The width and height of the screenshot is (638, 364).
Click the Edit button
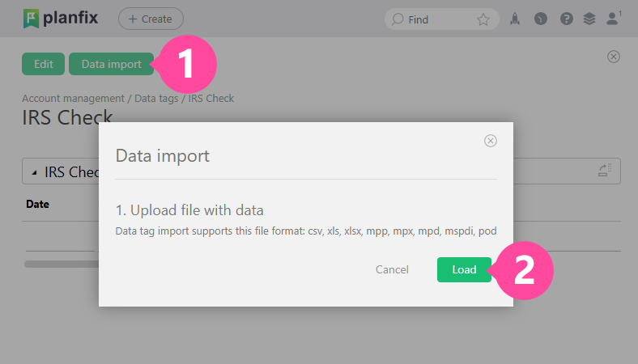[x=43, y=64]
